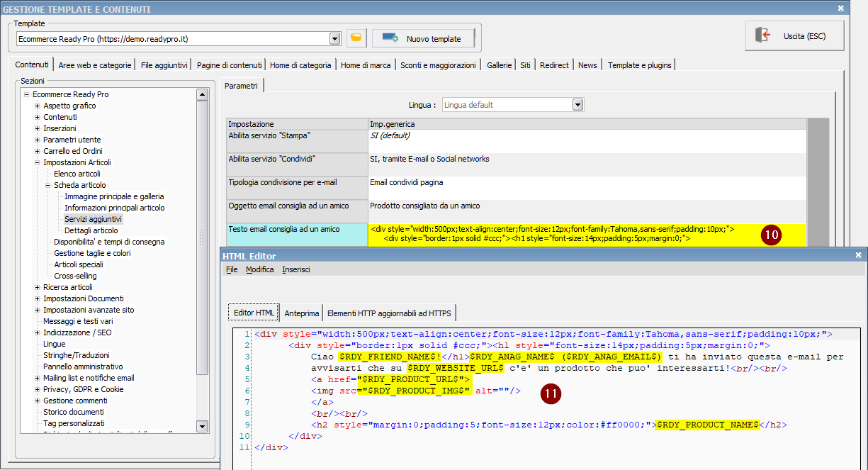Click the yellow database icon beside template dropdown
Image resolution: width=868 pixels, height=470 pixels.
click(x=356, y=38)
